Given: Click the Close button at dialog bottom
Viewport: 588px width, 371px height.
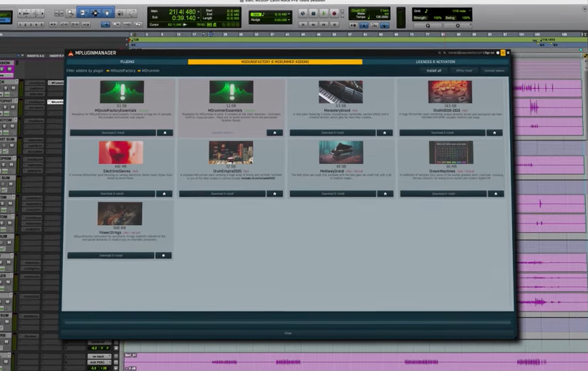Looking at the screenshot, I should [x=288, y=333].
